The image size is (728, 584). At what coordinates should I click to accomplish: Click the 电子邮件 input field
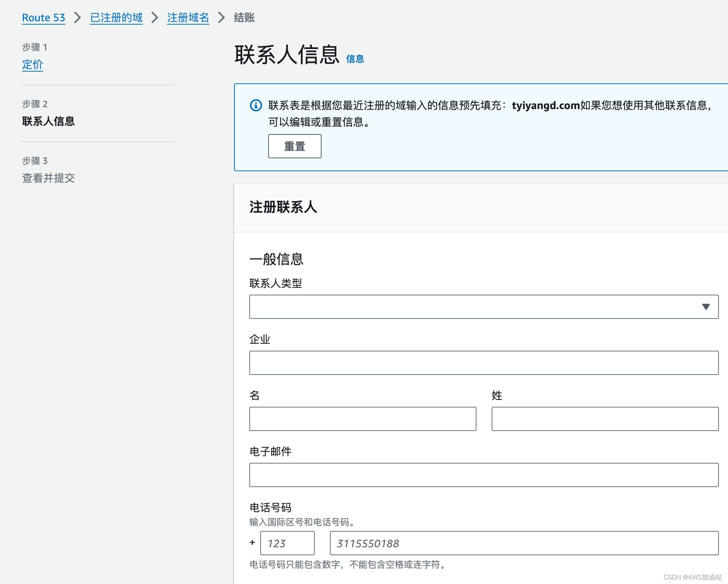[484, 475]
